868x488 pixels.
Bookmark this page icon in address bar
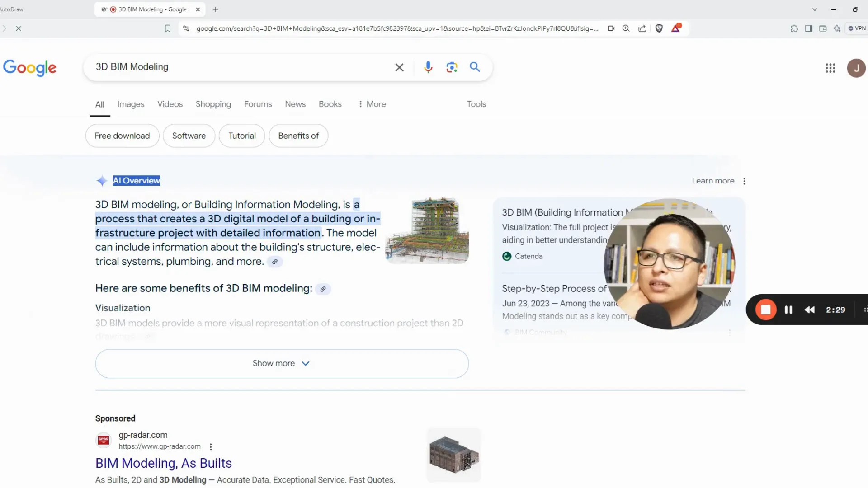(167, 28)
